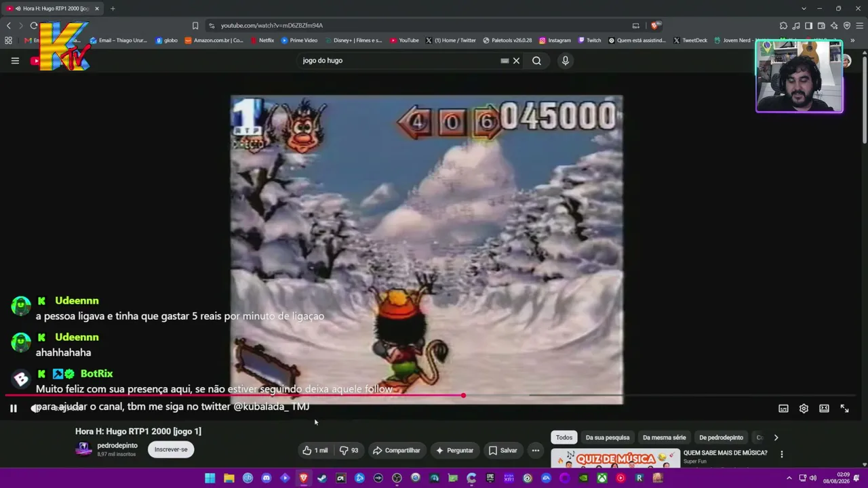Open YouTube guide hamburger menu

coord(15,60)
